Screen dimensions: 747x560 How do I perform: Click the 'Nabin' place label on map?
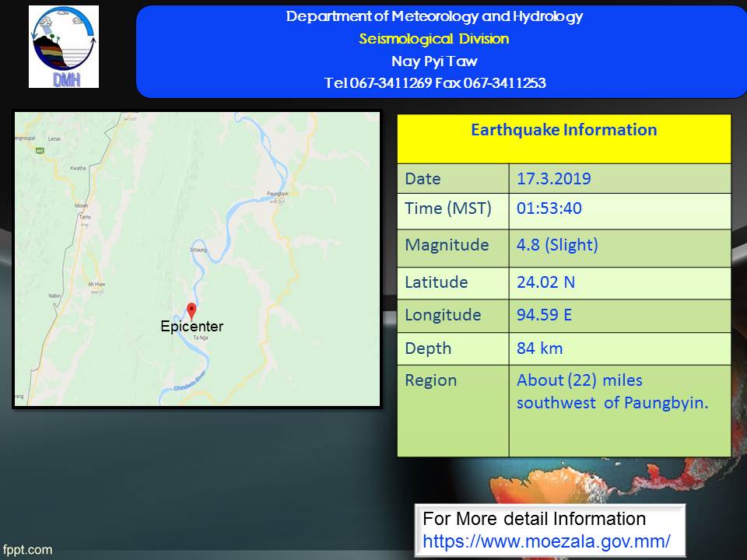(54, 296)
